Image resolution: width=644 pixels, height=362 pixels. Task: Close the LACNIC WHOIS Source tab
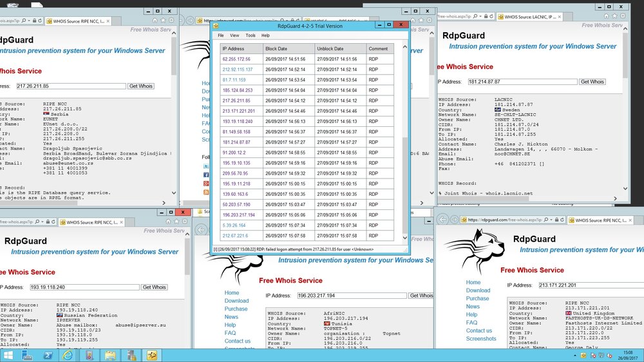click(x=560, y=17)
